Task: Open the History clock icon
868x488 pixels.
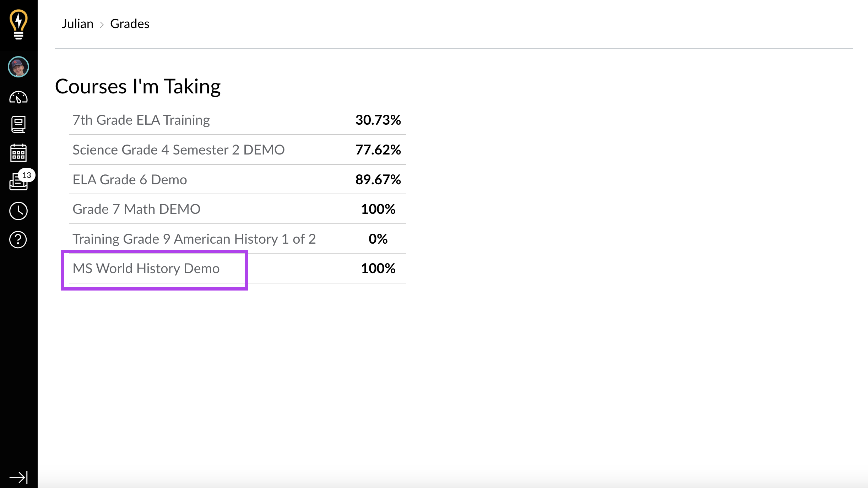Action: [18, 211]
